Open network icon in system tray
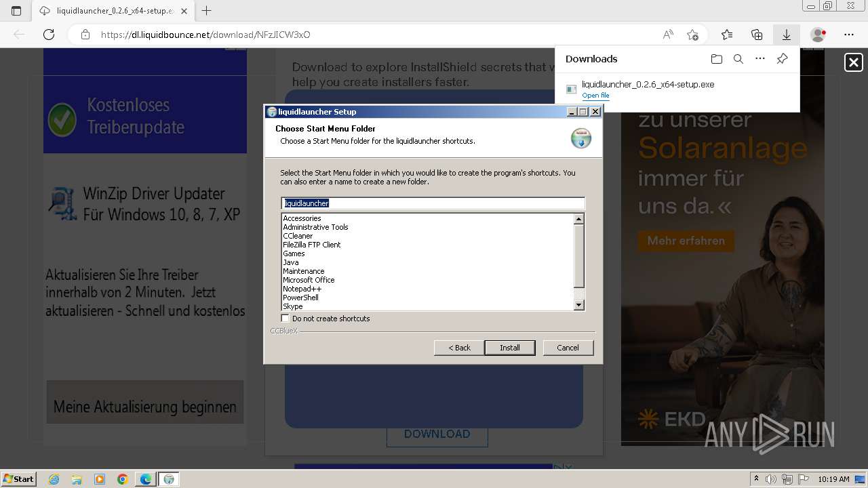Viewport: 868px width, 488px height. coord(787,479)
